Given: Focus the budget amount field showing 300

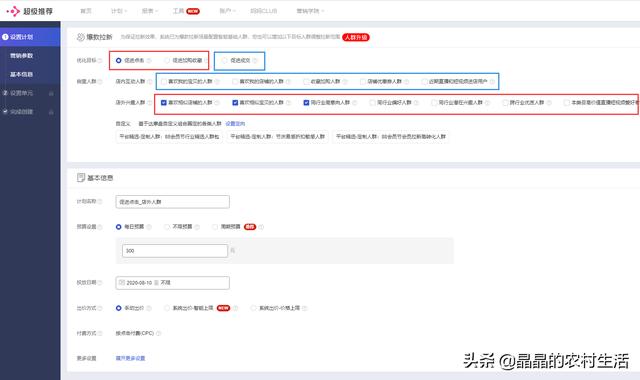Looking at the screenshot, I should click(175, 251).
